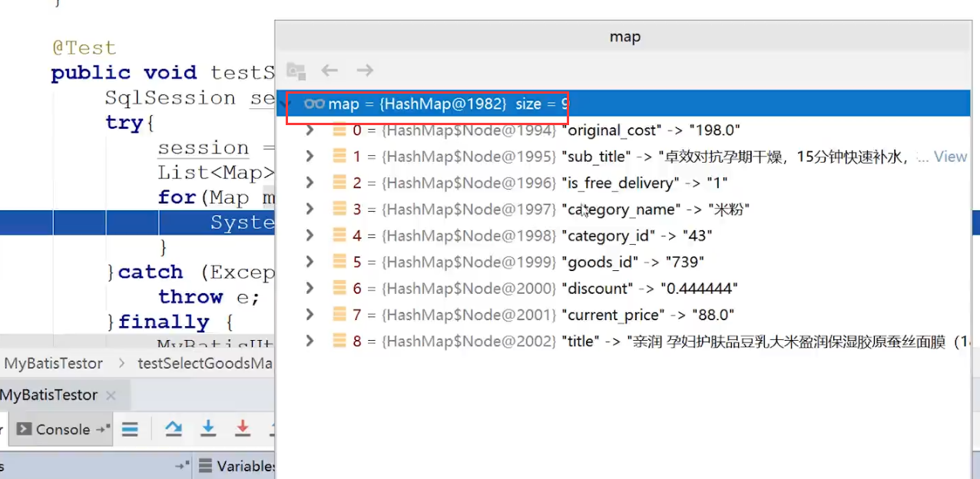The width and height of the screenshot is (980, 479).
Task: Click the finally keyword in editor
Action: (x=164, y=322)
